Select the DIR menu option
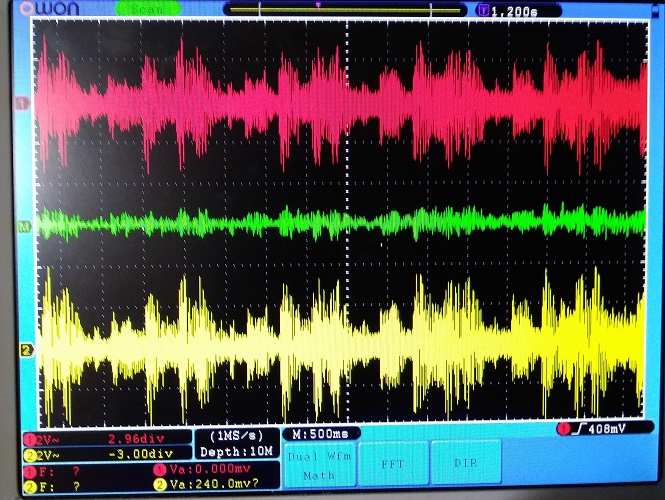The width and height of the screenshot is (665, 500). pos(465,465)
